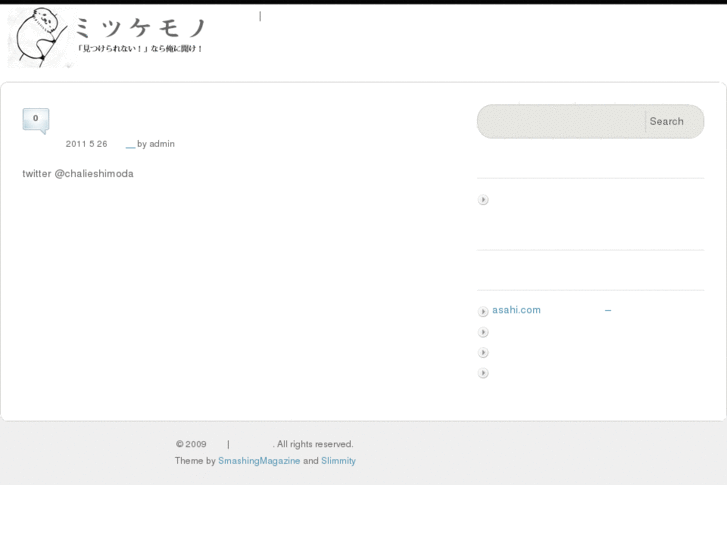The image size is (727, 545).
Task: Click the logo tagline '「見つけられない！」なら俺に聞け！'
Action: click(140, 49)
